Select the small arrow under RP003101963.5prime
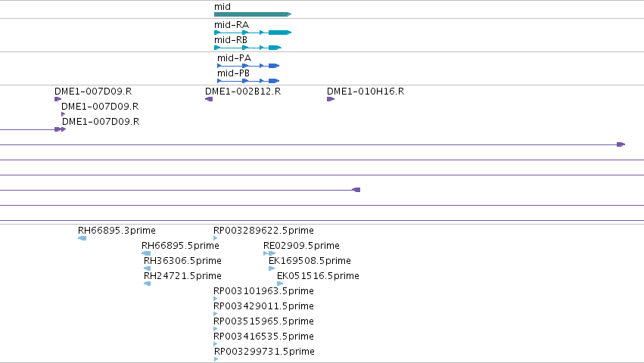 216,299
